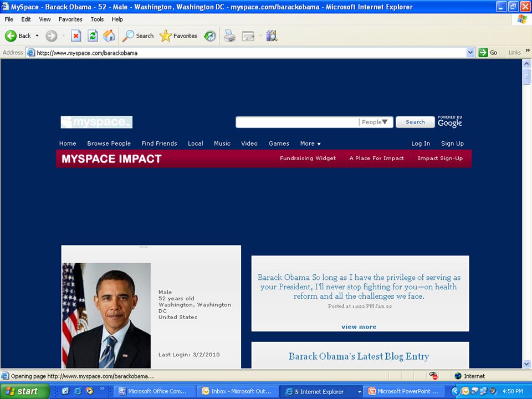Screen dimensions: 532x399
Task: Open the Help menu
Action: pos(117,19)
